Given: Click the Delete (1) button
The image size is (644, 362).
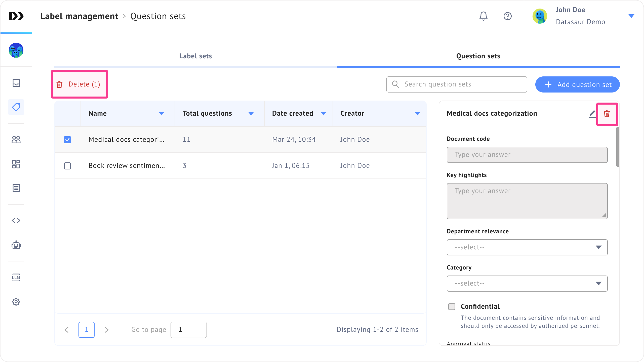Looking at the screenshot, I should [79, 84].
